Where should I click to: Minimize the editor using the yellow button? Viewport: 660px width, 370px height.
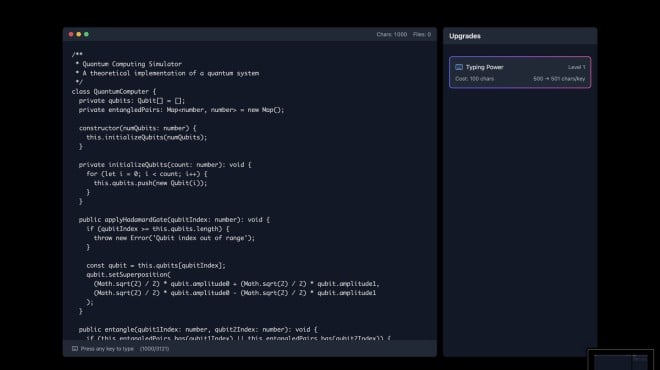(x=79, y=34)
